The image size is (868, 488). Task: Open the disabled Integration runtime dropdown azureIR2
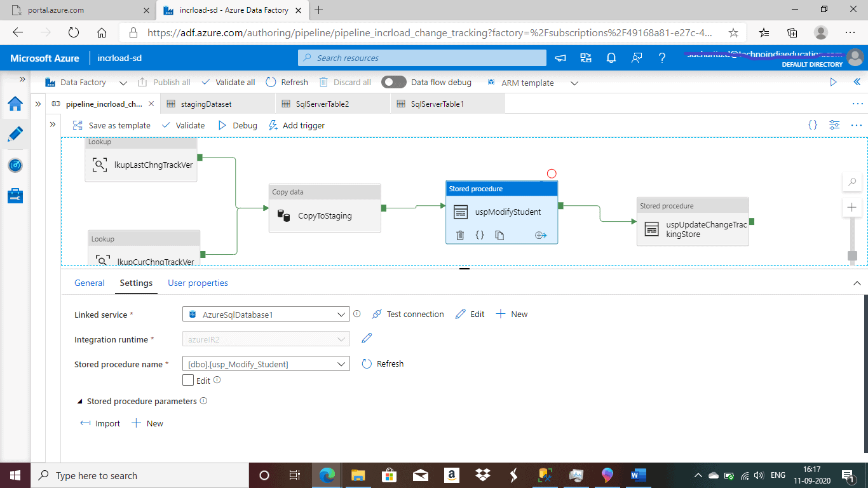click(x=266, y=339)
